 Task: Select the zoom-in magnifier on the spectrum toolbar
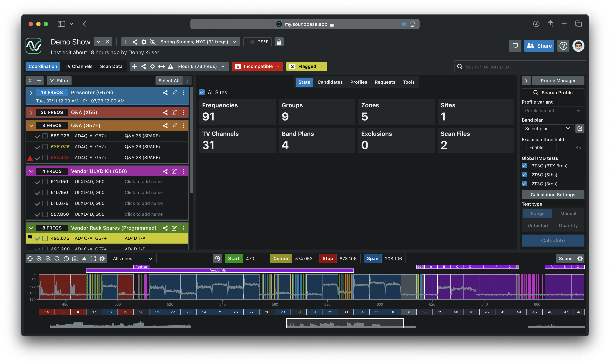[39, 259]
